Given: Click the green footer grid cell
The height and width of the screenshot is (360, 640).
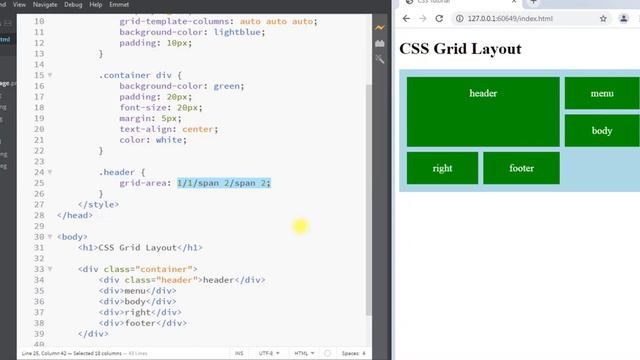Looking at the screenshot, I should pos(521,168).
